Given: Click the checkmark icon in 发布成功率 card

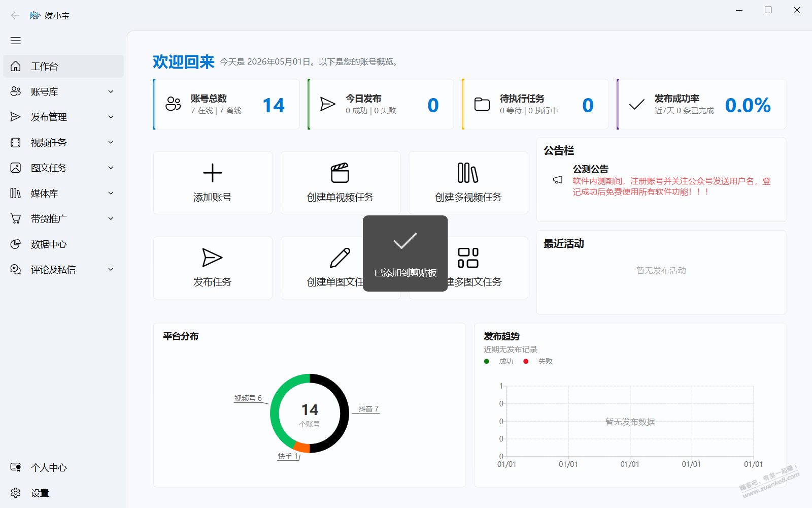Looking at the screenshot, I should click(x=636, y=105).
